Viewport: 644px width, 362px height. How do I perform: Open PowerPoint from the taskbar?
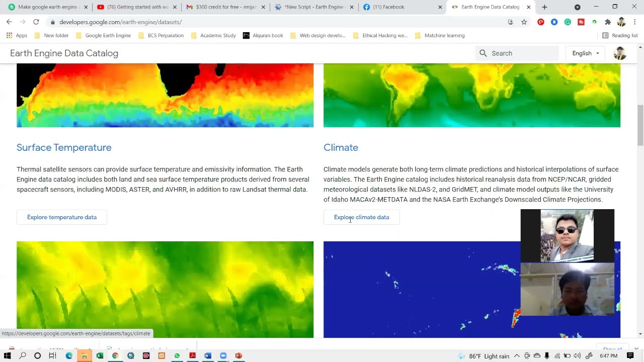[x=238, y=355]
